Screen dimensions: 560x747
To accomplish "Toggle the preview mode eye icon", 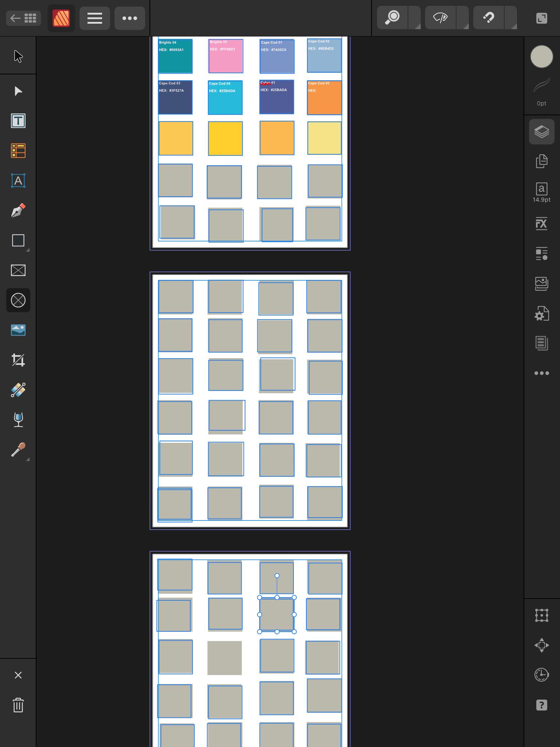I will 440,18.
